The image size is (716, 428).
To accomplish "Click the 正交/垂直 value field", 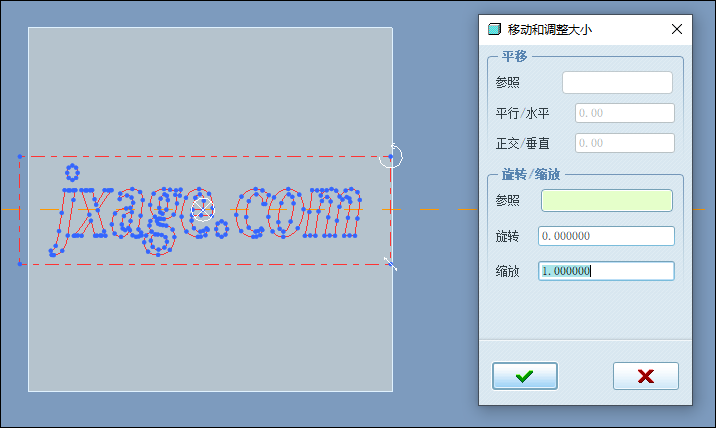I will [x=625, y=143].
